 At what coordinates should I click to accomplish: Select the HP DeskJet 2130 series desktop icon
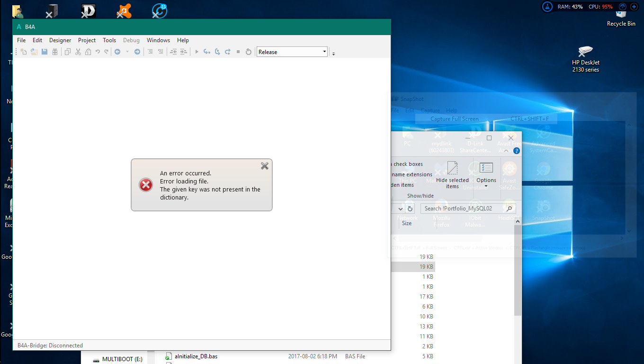(x=586, y=59)
